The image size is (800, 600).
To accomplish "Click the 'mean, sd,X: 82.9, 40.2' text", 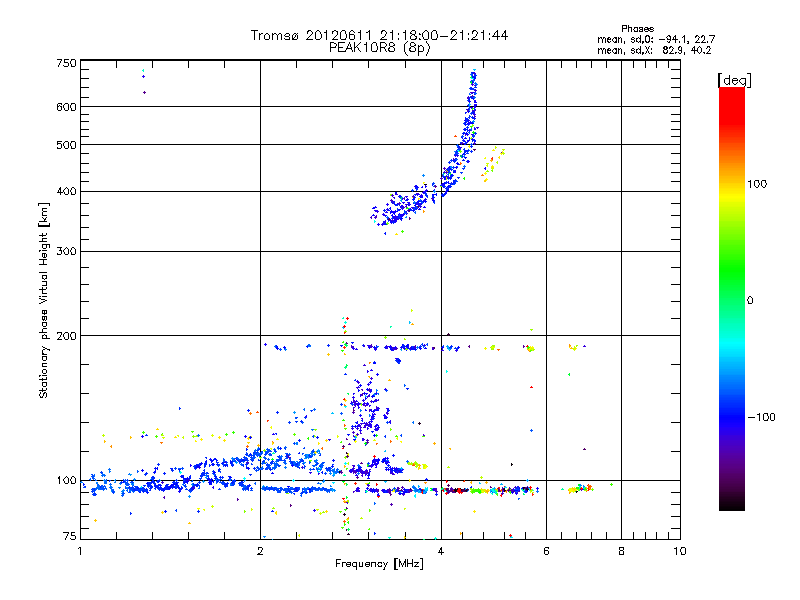I will coord(655,50).
